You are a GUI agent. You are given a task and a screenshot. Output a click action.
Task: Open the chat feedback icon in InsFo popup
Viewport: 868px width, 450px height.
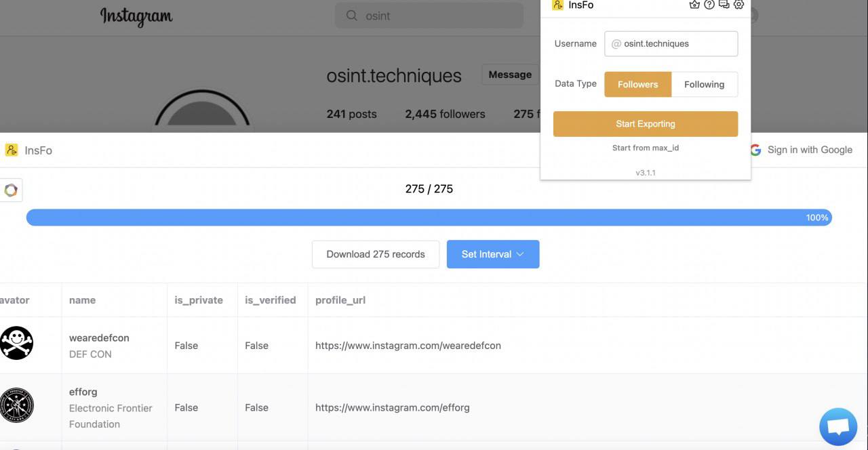click(724, 5)
